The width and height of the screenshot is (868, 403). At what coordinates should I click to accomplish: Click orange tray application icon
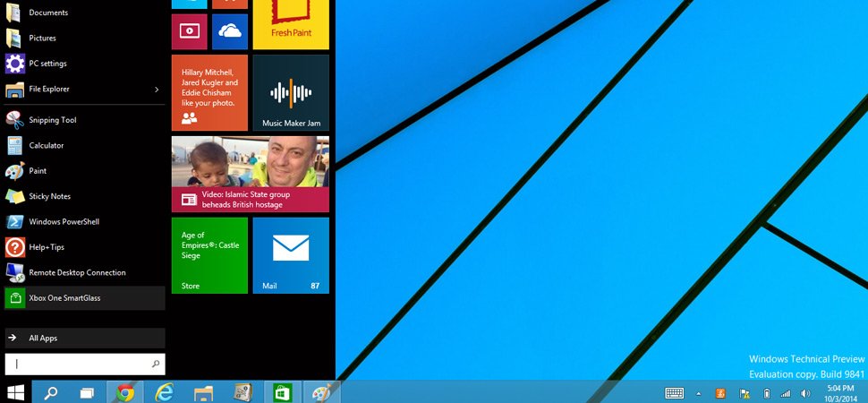click(720, 393)
